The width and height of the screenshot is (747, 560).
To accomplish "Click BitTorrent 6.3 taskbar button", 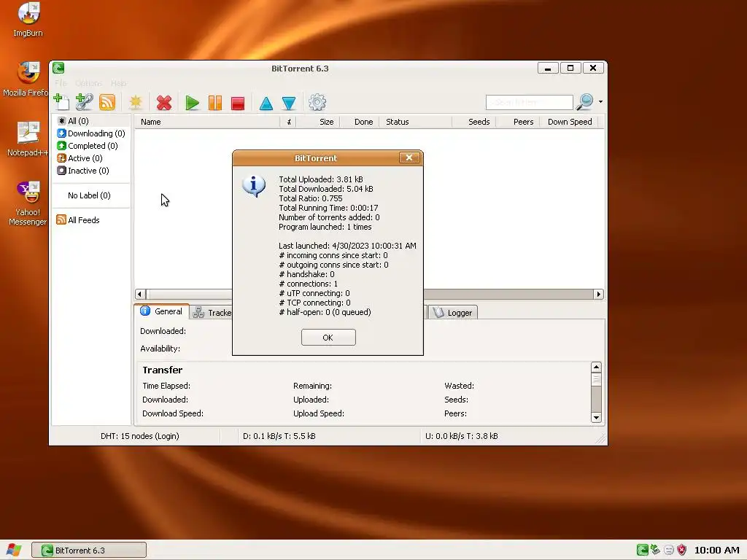I will click(x=89, y=550).
